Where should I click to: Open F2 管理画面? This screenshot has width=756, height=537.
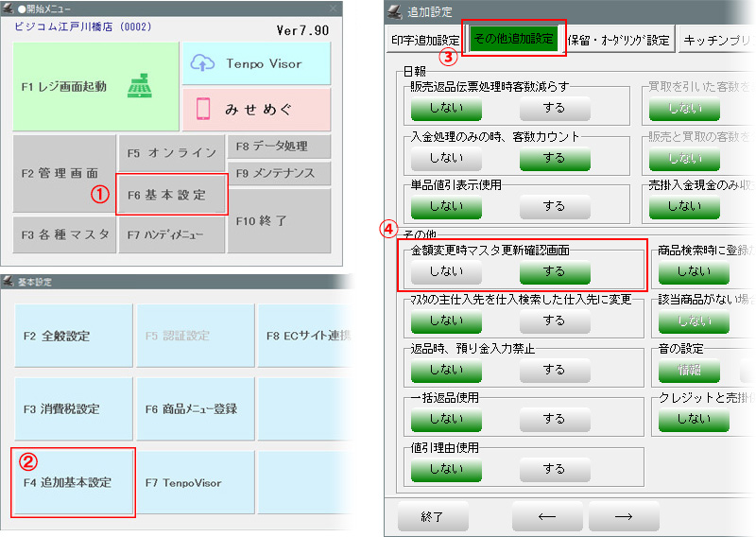click(x=61, y=174)
